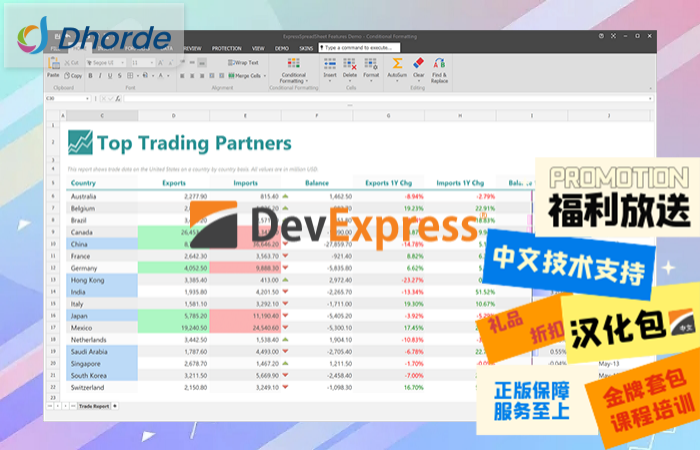Click the Cut scissors icon
Image resolution: width=700 pixels, height=450 pixels.
click(67, 63)
